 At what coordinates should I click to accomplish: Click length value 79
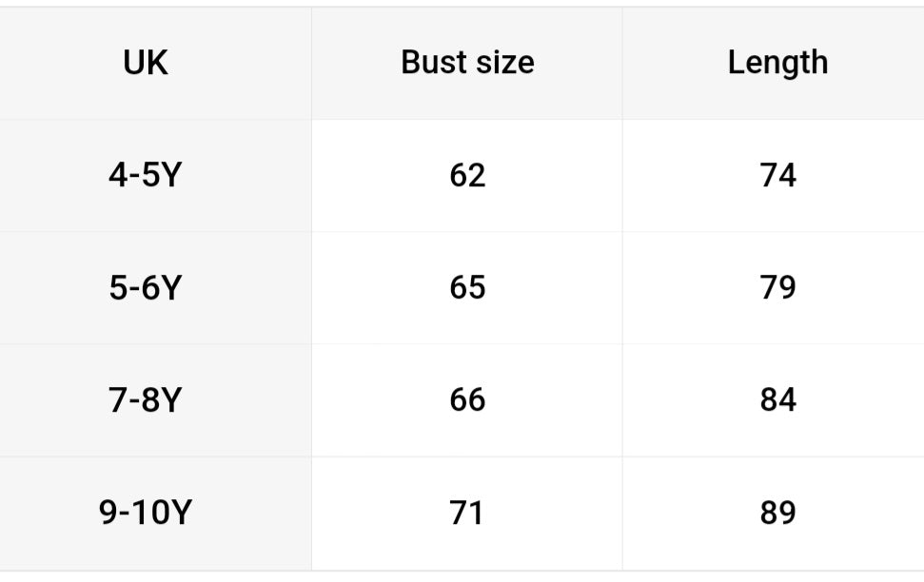(x=777, y=287)
